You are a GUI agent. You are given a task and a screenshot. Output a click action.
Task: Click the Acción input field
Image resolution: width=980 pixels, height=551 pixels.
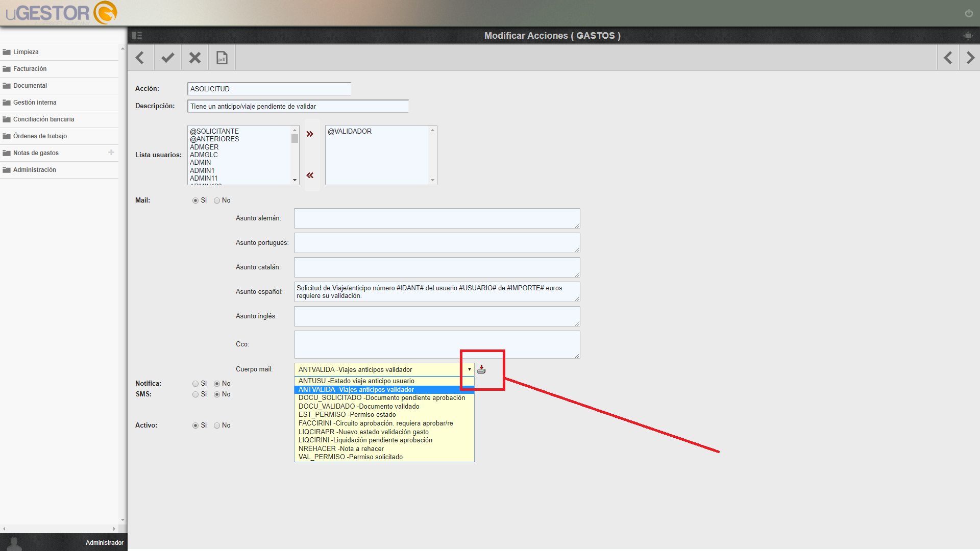269,89
